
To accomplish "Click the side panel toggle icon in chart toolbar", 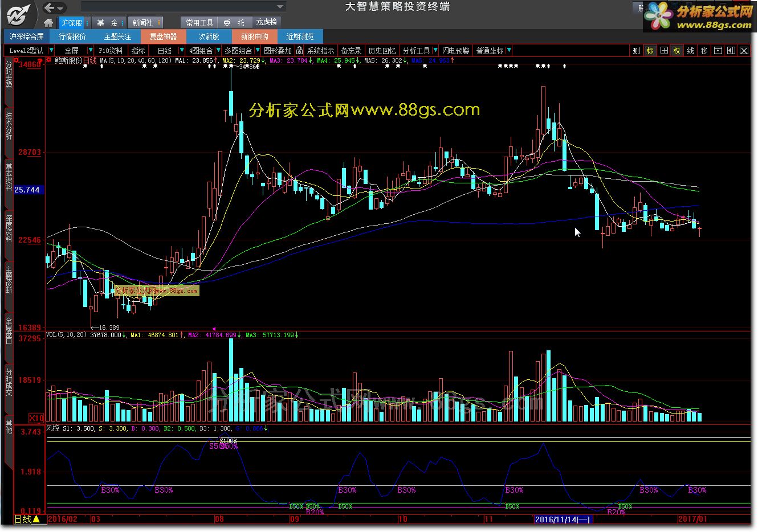I will pos(731,51).
